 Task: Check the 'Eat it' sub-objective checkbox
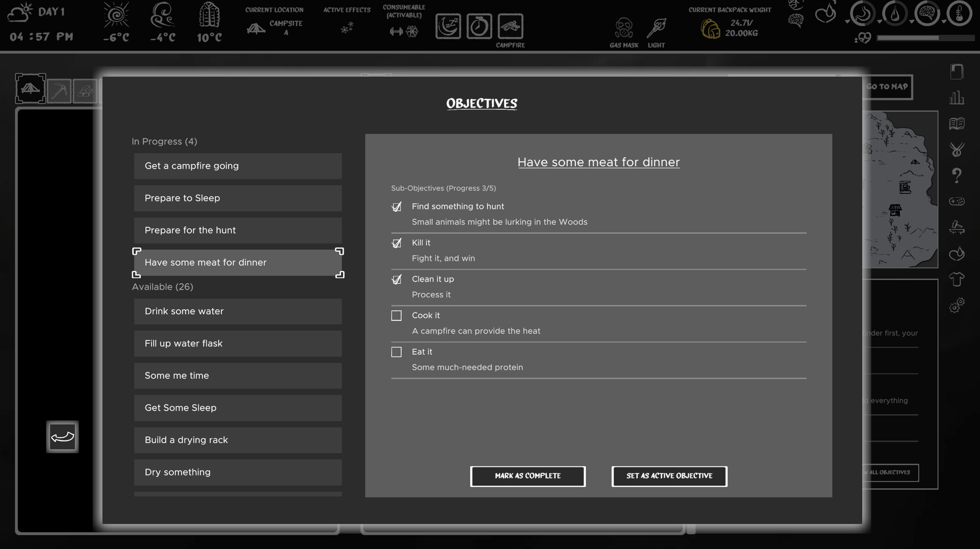(x=397, y=352)
